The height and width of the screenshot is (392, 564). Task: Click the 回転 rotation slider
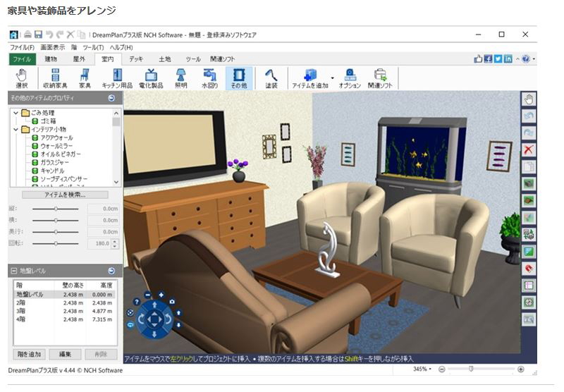[56, 243]
